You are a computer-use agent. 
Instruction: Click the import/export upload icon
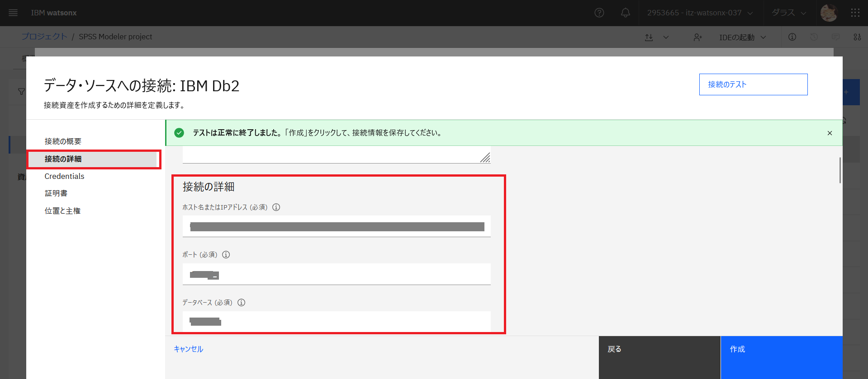click(x=649, y=37)
